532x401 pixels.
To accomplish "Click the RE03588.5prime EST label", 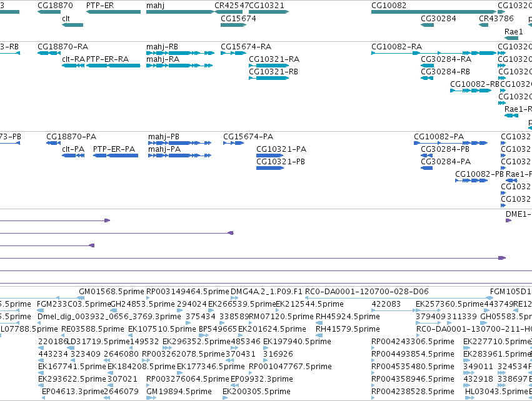I will (x=93, y=329).
